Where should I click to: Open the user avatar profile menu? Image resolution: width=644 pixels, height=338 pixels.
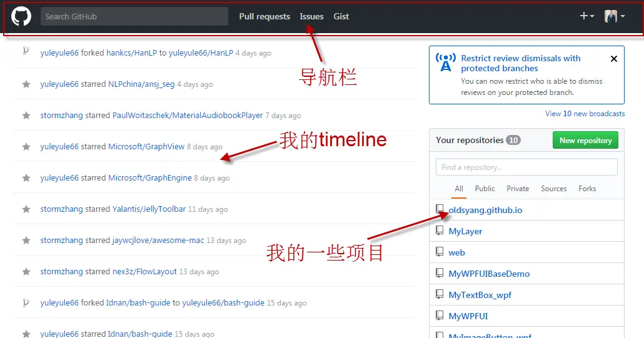pyautogui.click(x=615, y=16)
